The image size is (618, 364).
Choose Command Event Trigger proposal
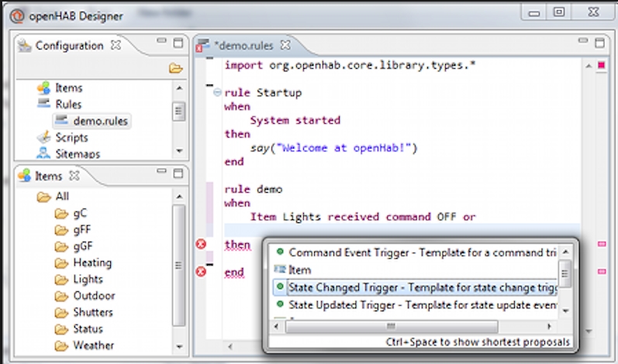pyautogui.click(x=415, y=252)
